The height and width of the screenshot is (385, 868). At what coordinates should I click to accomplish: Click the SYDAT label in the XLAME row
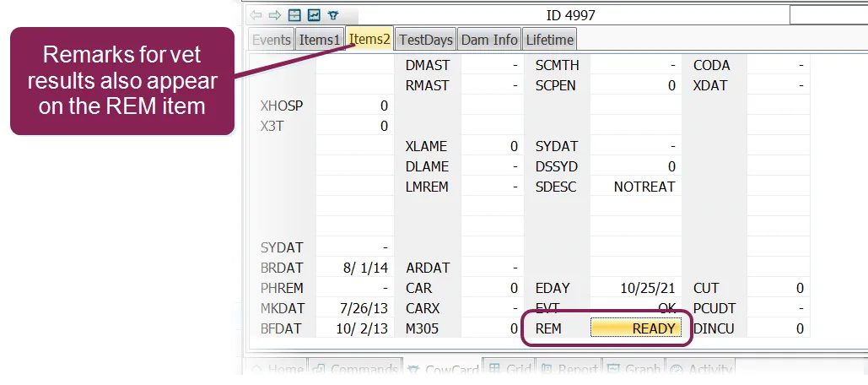tap(557, 147)
